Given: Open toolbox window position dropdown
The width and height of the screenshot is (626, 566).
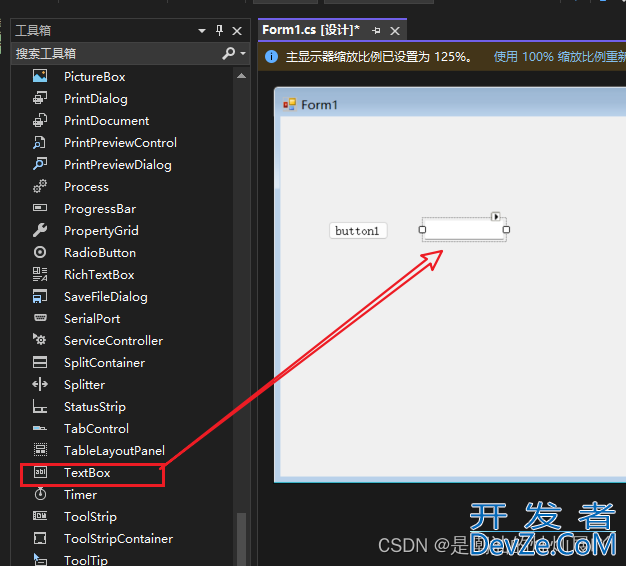Looking at the screenshot, I should pyautogui.click(x=202, y=30).
